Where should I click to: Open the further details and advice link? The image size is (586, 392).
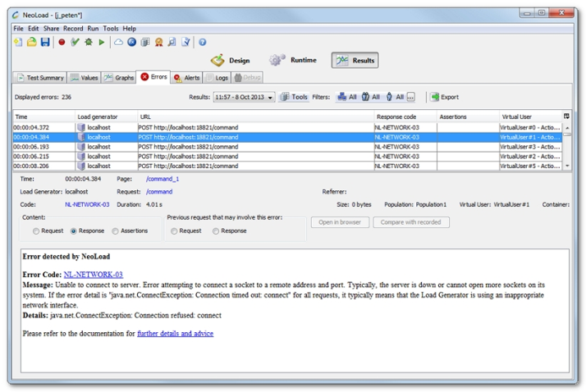coord(175,334)
